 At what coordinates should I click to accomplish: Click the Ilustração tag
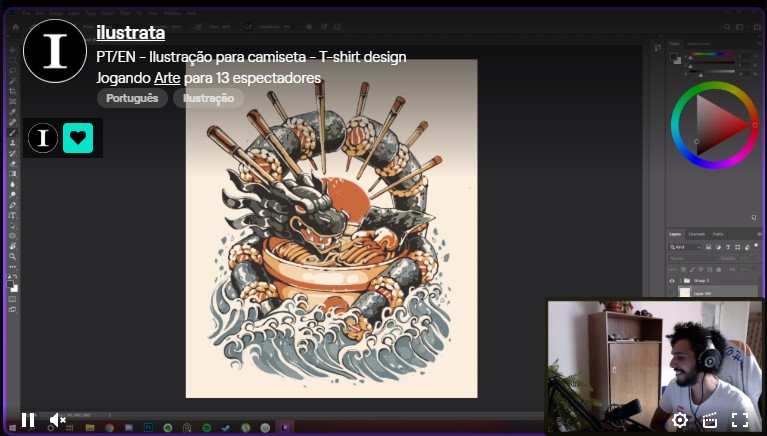point(208,98)
